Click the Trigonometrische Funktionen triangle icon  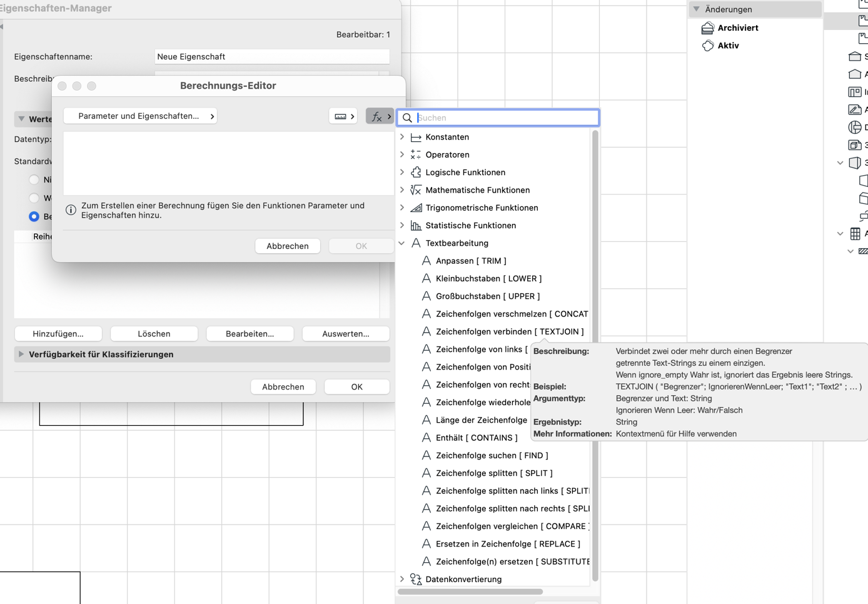tap(416, 208)
